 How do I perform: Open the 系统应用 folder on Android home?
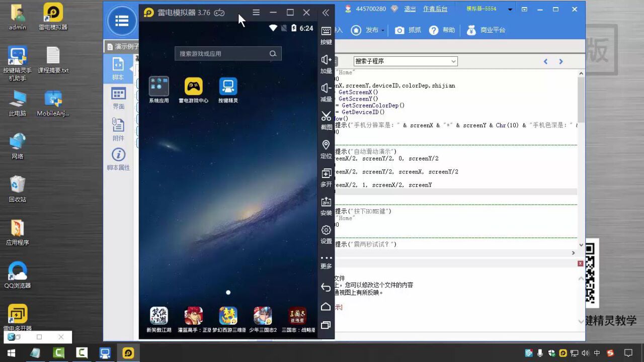point(159,90)
